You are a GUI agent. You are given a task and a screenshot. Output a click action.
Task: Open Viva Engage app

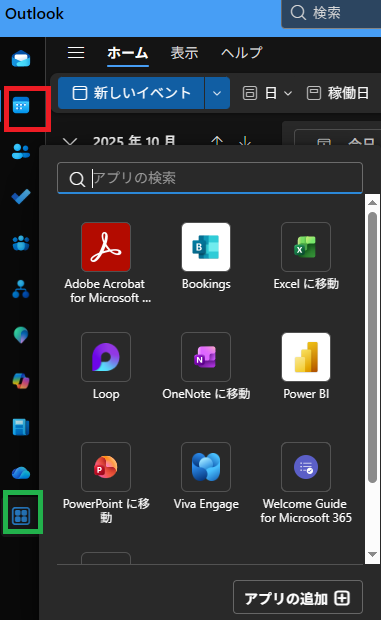[x=206, y=476]
